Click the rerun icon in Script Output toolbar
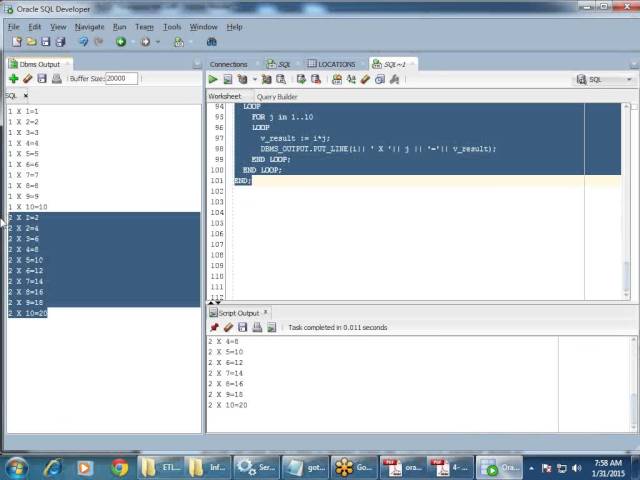 [271, 327]
